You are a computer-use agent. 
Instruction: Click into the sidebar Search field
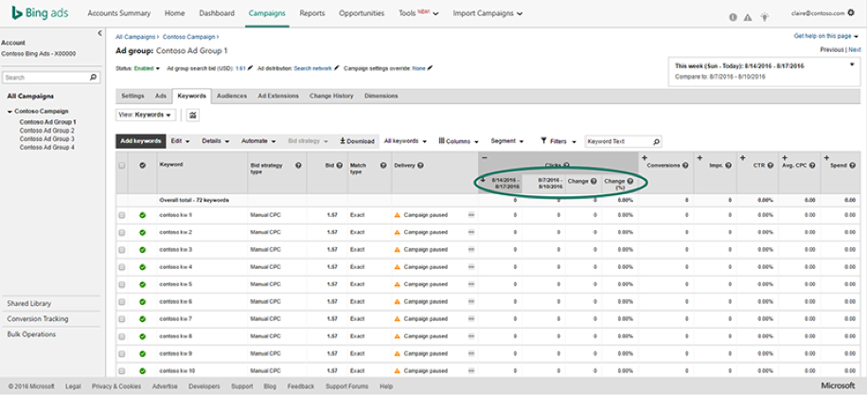click(x=46, y=78)
